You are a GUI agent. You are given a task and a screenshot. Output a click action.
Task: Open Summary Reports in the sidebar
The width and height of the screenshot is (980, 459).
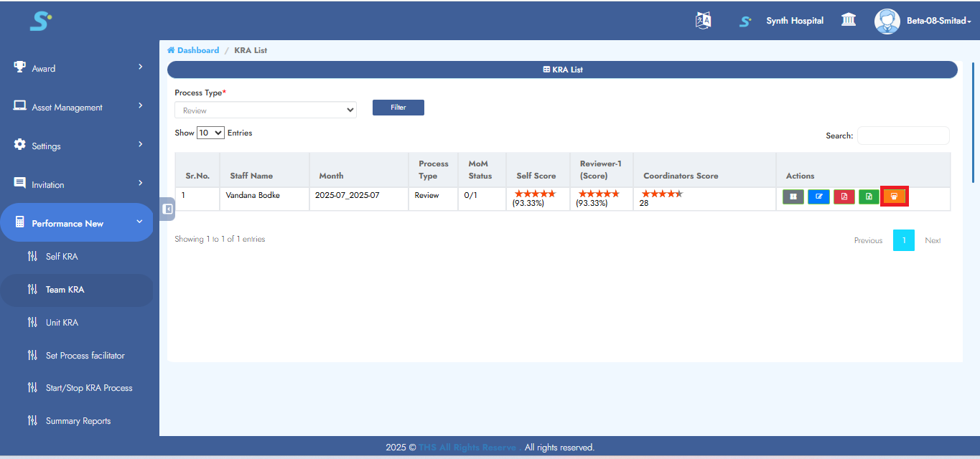tap(78, 421)
